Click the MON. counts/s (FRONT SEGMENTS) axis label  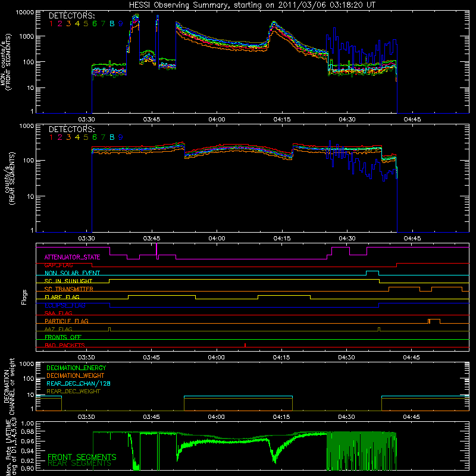[x=5, y=62]
